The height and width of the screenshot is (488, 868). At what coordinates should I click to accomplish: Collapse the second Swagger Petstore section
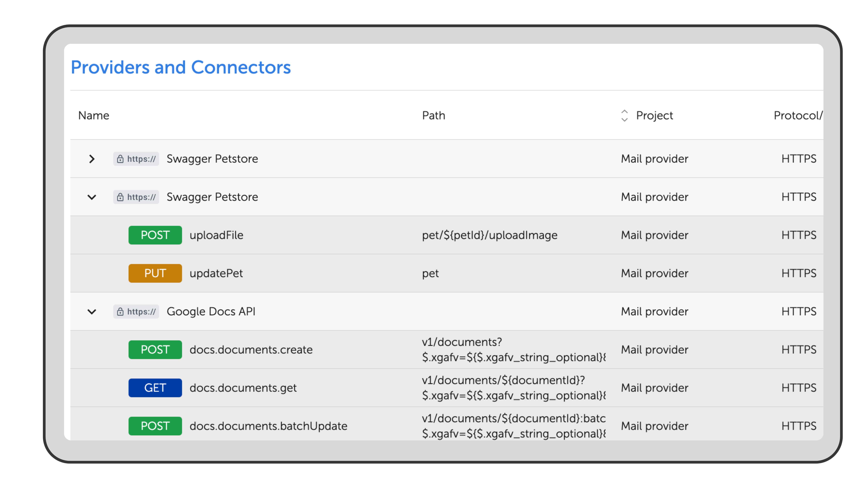(x=92, y=197)
